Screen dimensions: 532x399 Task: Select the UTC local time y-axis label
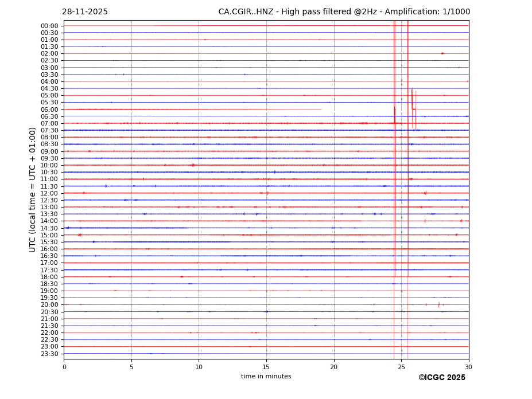point(33,190)
